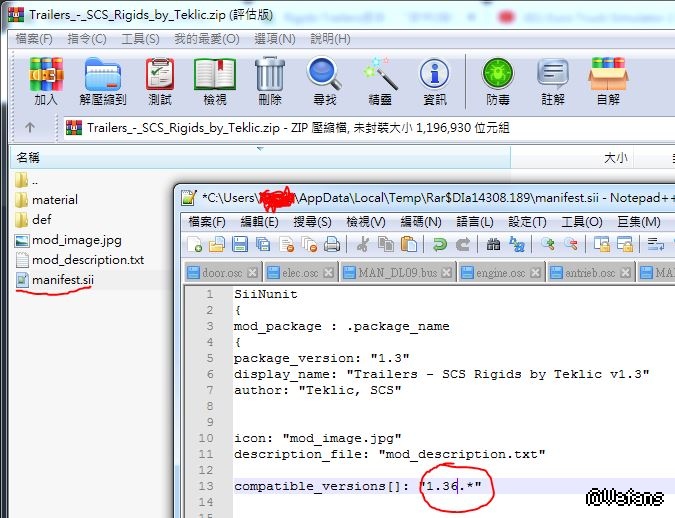
Task: Open Notepad++ 檢視(V) menu
Action: coord(366,222)
